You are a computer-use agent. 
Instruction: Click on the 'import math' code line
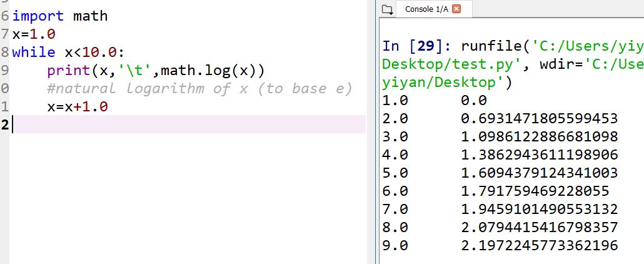click(x=60, y=16)
